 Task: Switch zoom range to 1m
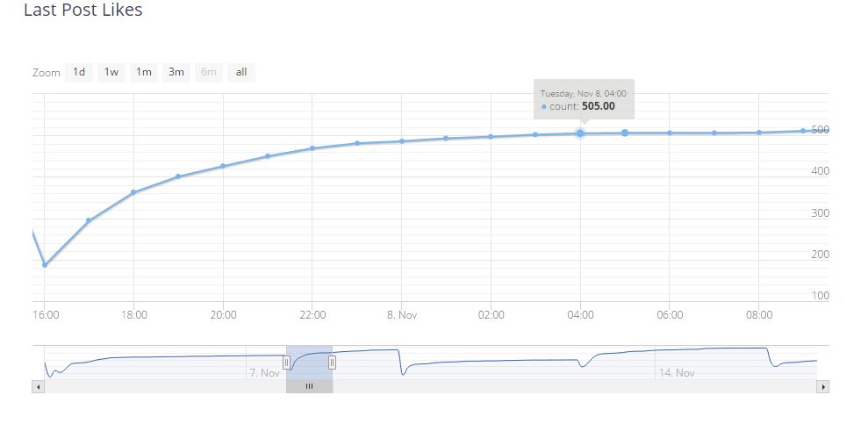click(144, 72)
